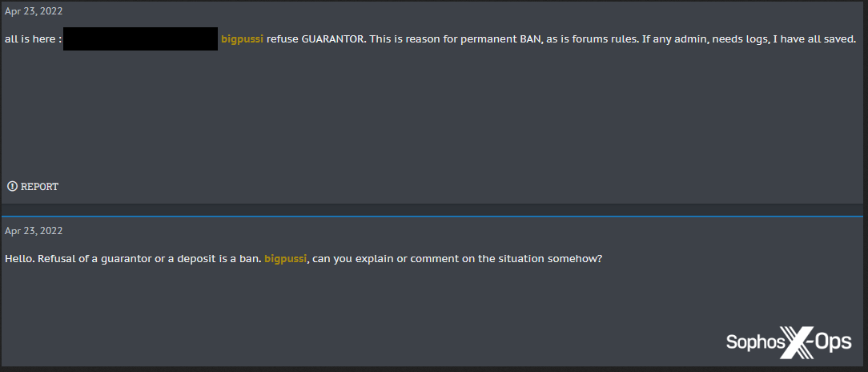The width and height of the screenshot is (868, 372).
Task: Click 'Hello.' at start of second post
Action: tap(18, 259)
